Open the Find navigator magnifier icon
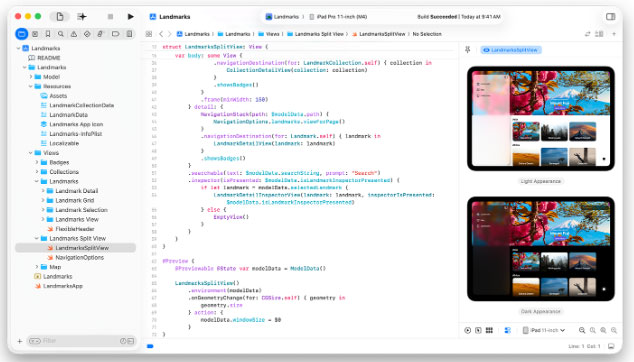This screenshot has width=634, height=362. click(x=61, y=34)
